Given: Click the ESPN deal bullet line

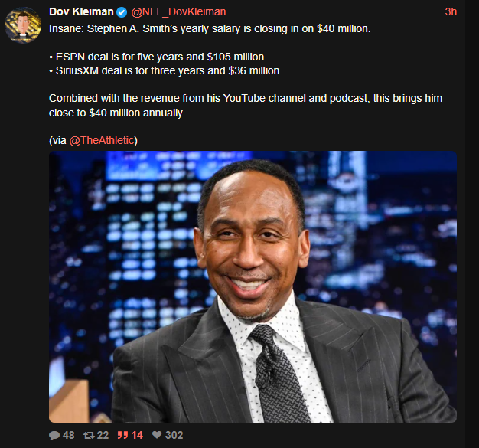Looking at the screenshot, I should pos(156,57).
